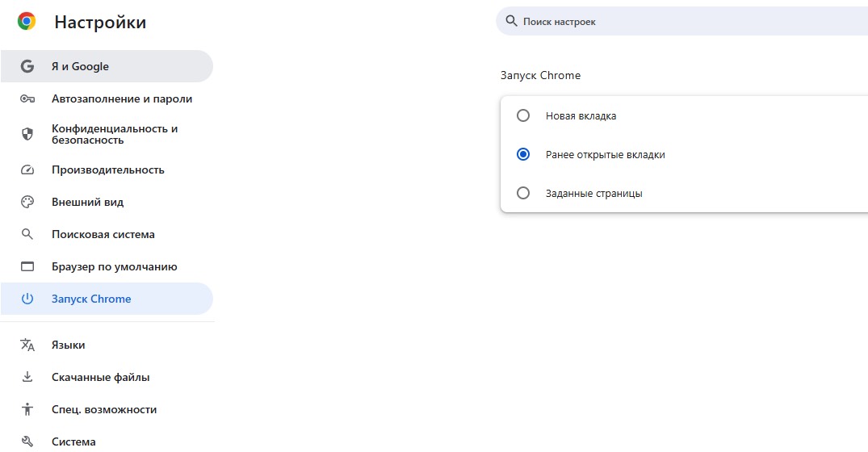This screenshot has height=452, width=868.
Task: Click the power icon for Запуск Chrome
Action: tap(27, 299)
